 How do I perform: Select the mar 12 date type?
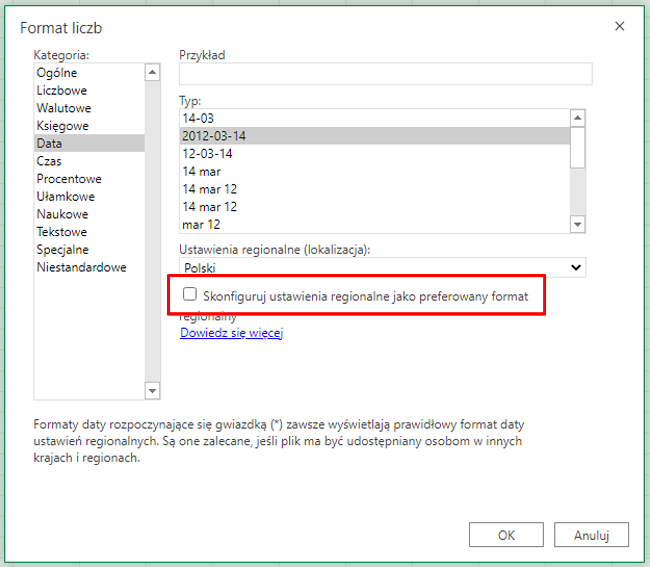[x=375, y=225]
